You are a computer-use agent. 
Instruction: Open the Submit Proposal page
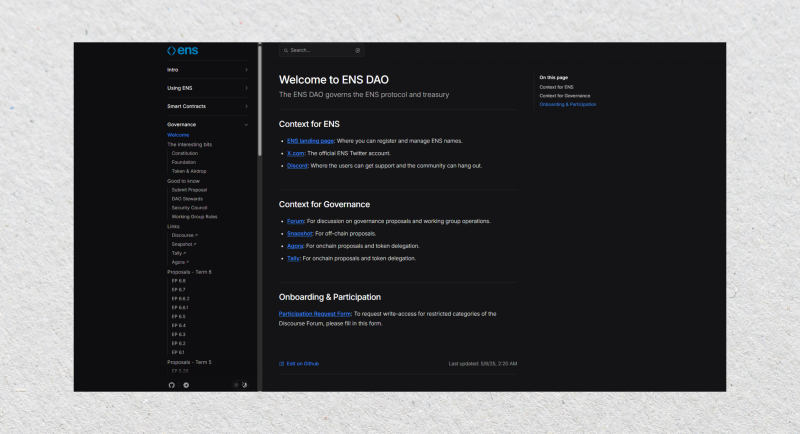click(189, 190)
